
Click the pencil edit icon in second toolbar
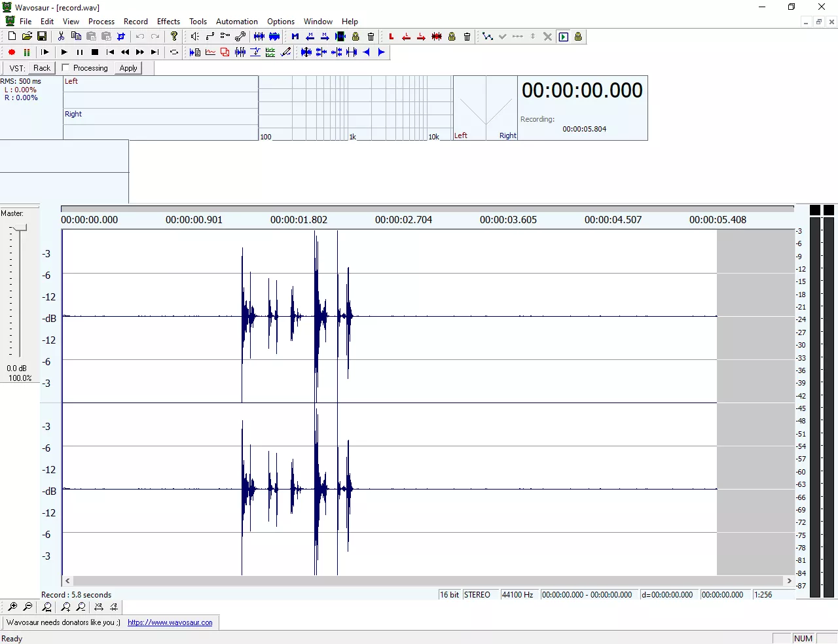pos(286,52)
